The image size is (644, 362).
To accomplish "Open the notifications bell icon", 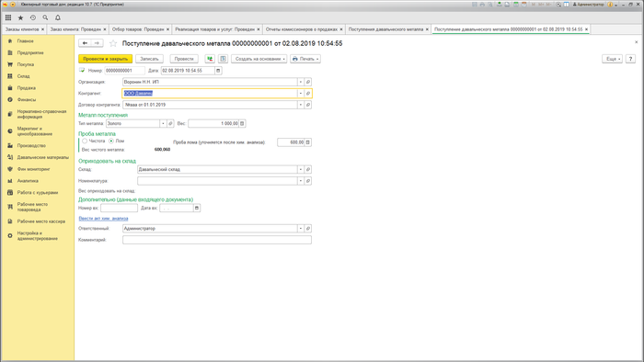I will point(58,17).
